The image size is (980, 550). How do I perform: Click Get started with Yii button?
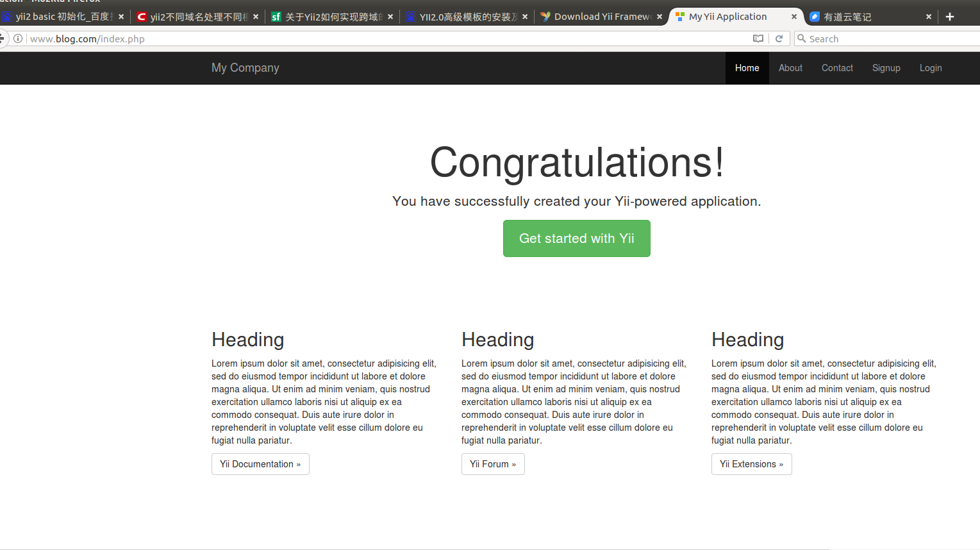tap(577, 238)
